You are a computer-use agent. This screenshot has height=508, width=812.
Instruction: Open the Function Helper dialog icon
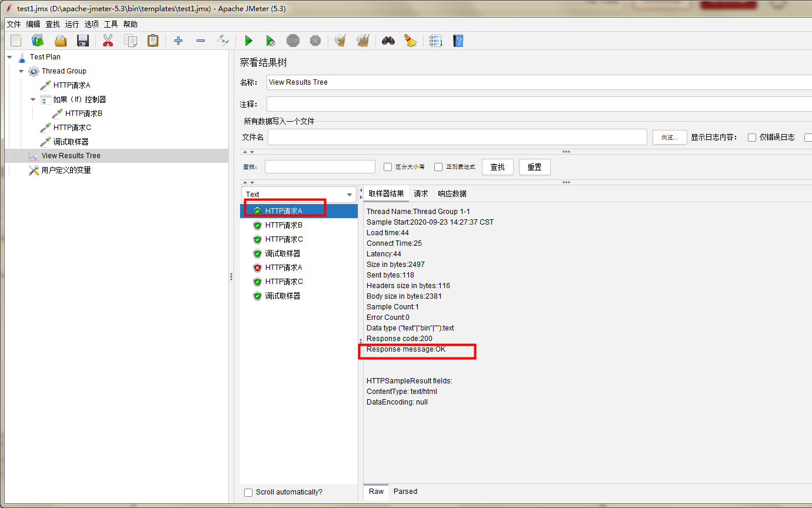click(x=435, y=41)
